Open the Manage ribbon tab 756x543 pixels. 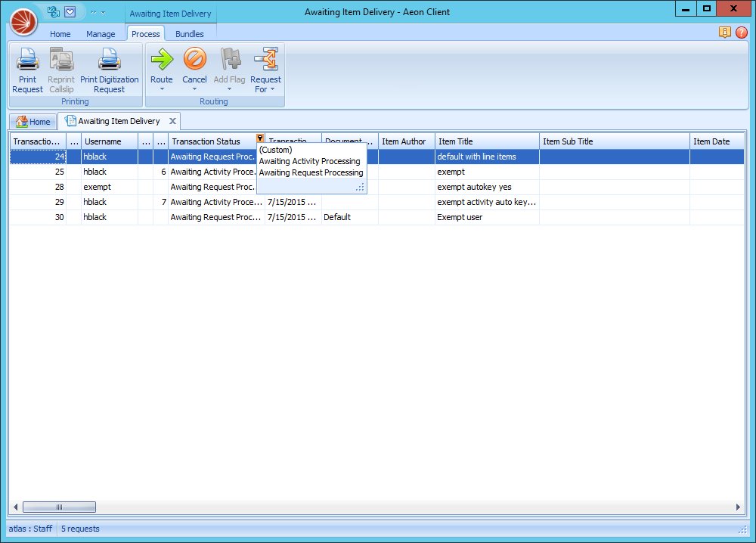pos(101,33)
